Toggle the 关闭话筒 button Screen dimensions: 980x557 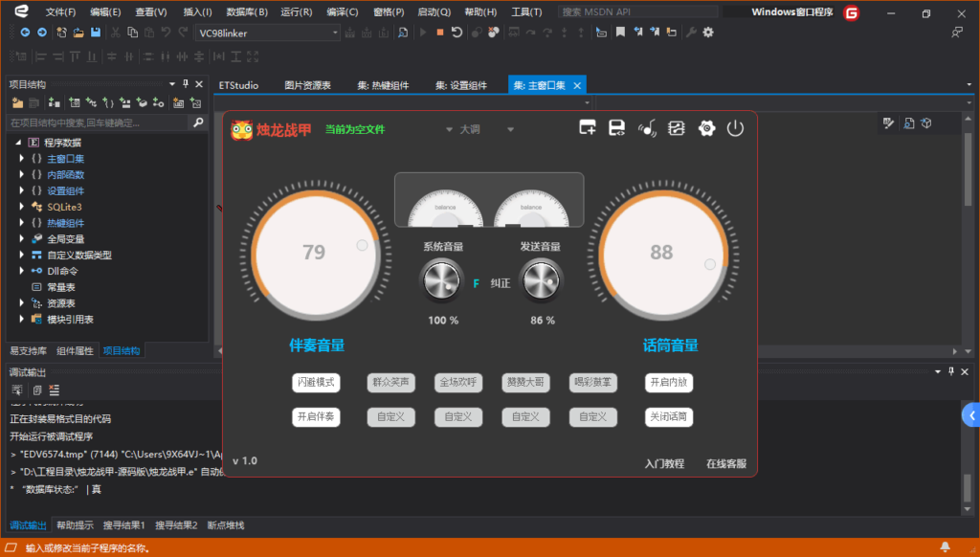click(x=669, y=417)
